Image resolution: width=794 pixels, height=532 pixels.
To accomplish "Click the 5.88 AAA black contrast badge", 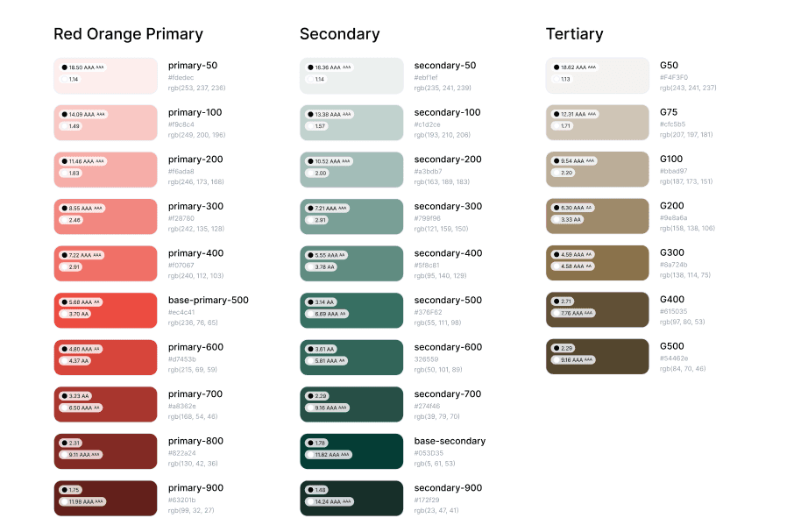I will pos(81,302).
